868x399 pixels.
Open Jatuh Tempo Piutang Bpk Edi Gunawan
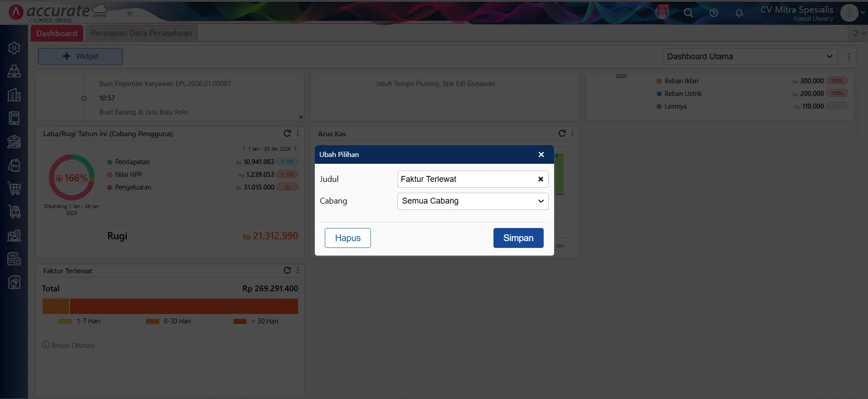[x=435, y=84]
